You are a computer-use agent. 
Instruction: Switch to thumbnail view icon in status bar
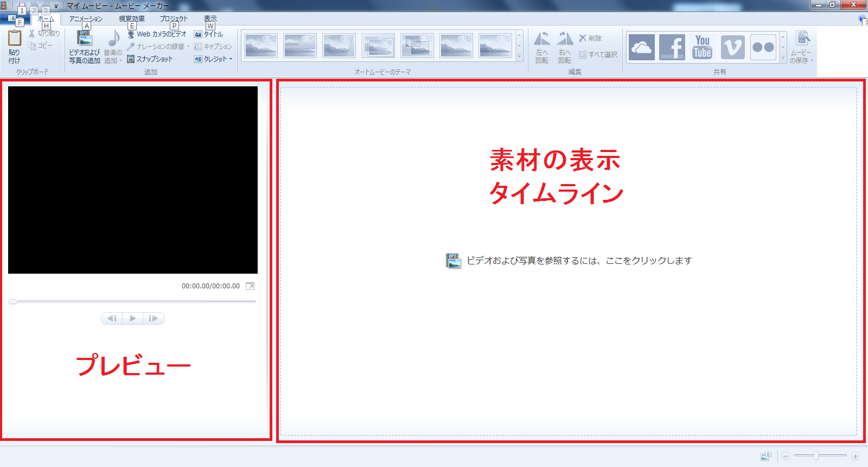(765, 457)
